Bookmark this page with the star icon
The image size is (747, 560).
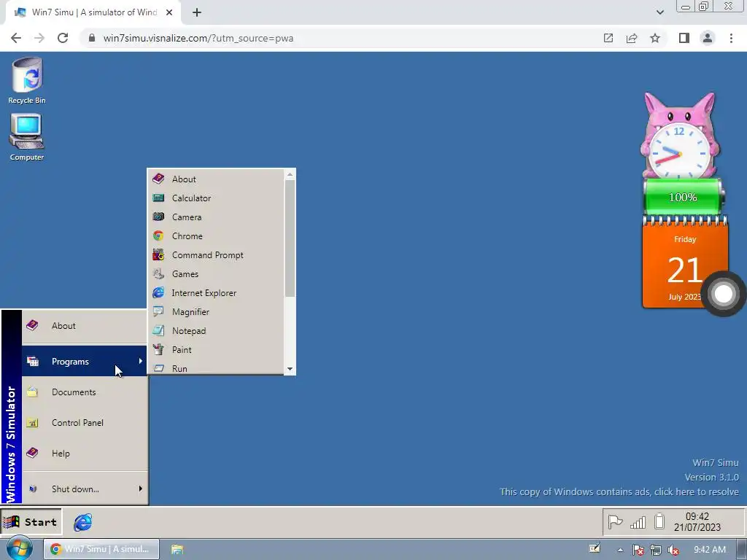tap(655, 38)
